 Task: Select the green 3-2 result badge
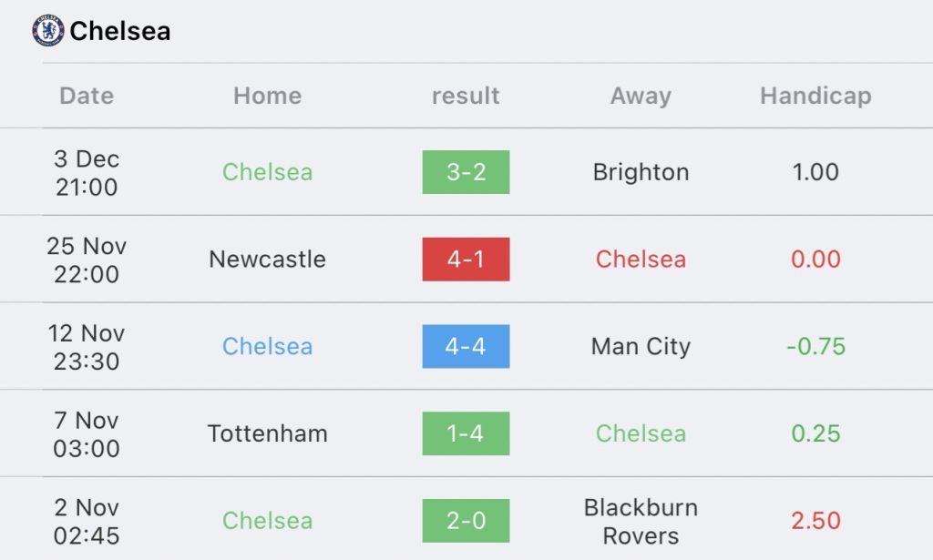click(x=466, y=172)
